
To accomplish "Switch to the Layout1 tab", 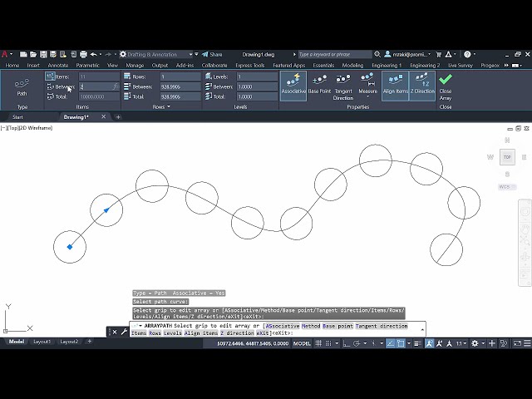I will (x=42, y=342).
